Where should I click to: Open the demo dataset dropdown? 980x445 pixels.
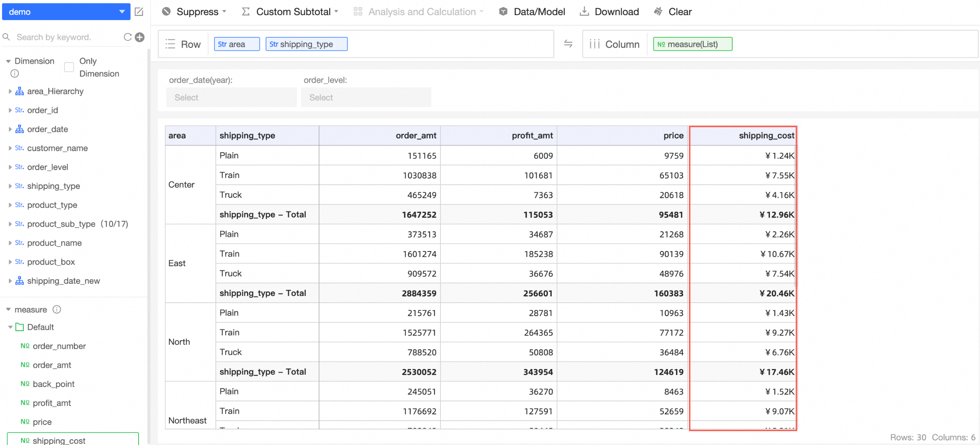click(66, 12)
